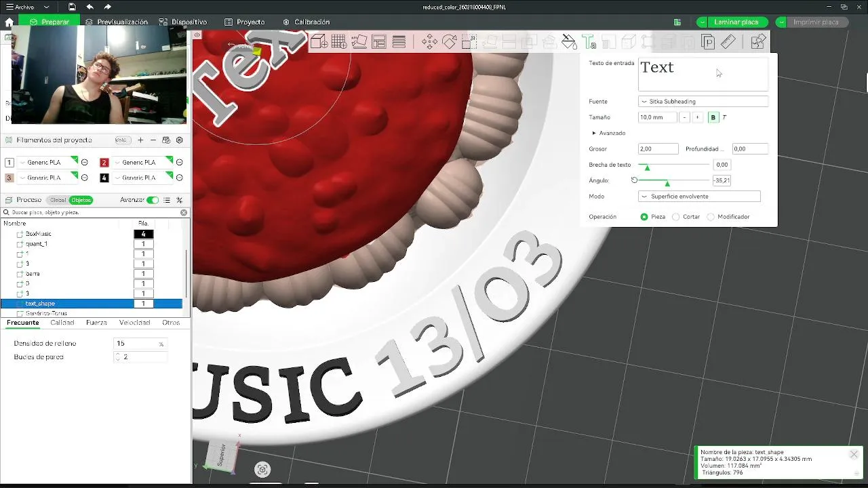This screenshot has height=488, width=868.
Task: Select the Scale tool
Action: coord(469,42)
